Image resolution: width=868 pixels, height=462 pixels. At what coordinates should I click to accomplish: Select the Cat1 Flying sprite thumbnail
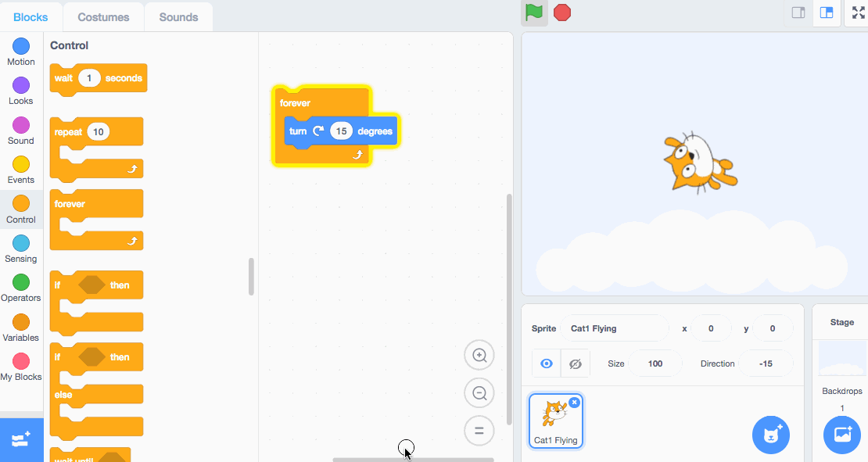point(556,421)
